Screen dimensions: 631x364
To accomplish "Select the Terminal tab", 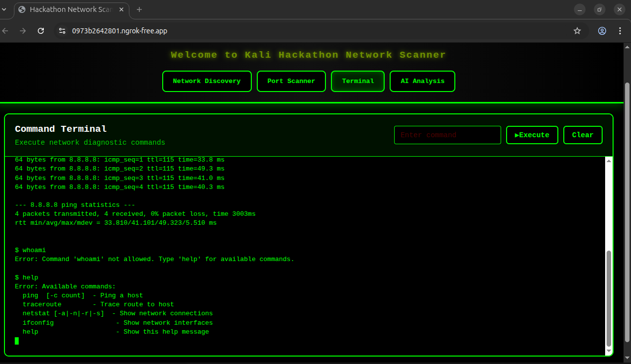I will pos(358,81).
